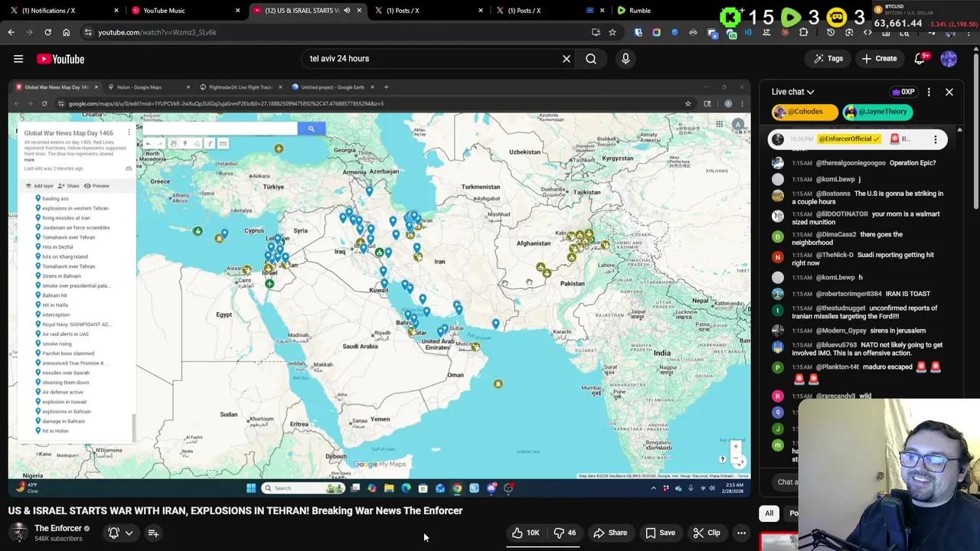Open the YouTube guide hamburger menu
This screenshot has height=551, width=980.
coord(18,59)
